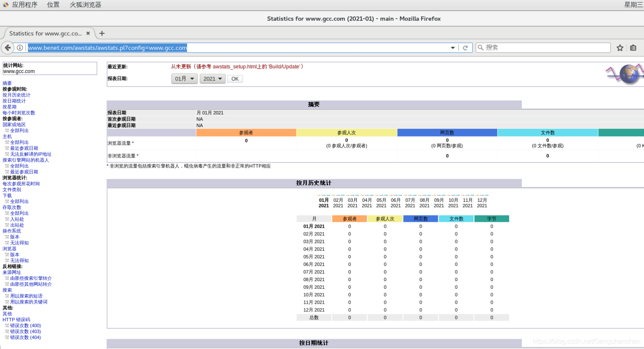Click 01月 2021 label in monthly chart
644x349 pixels.
pyautogui.click(x=324, y=203)
